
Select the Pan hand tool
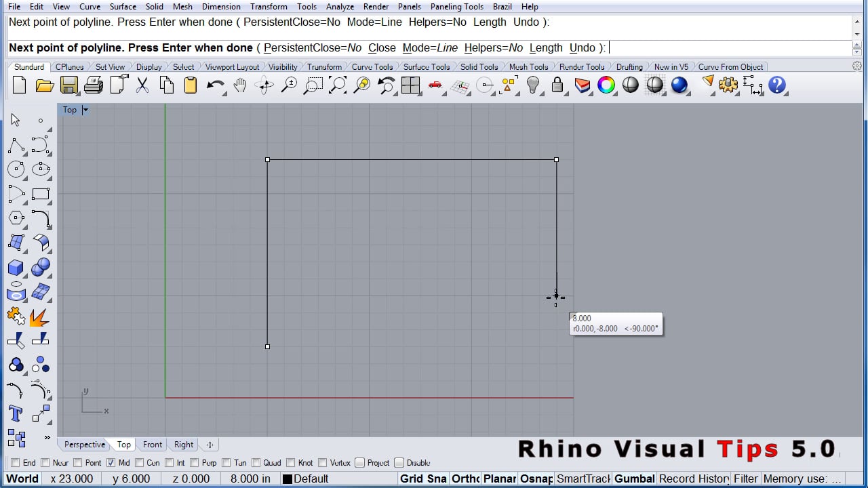click(x=239, y=85)
